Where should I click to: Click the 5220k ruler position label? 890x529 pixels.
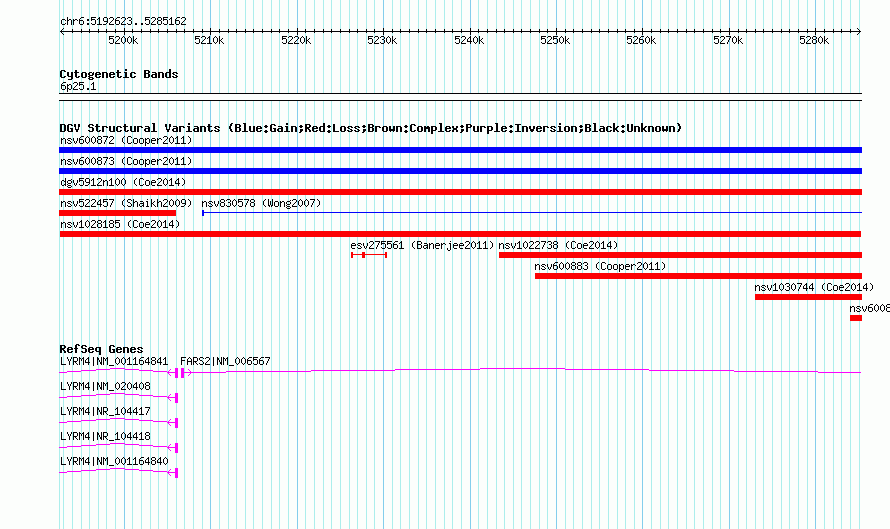[296, 40]
